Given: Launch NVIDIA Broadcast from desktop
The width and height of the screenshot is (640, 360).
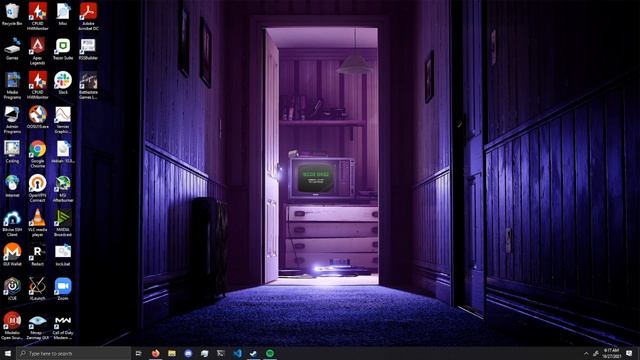Looking at the screenshot, I should click(x=63, y=223).
